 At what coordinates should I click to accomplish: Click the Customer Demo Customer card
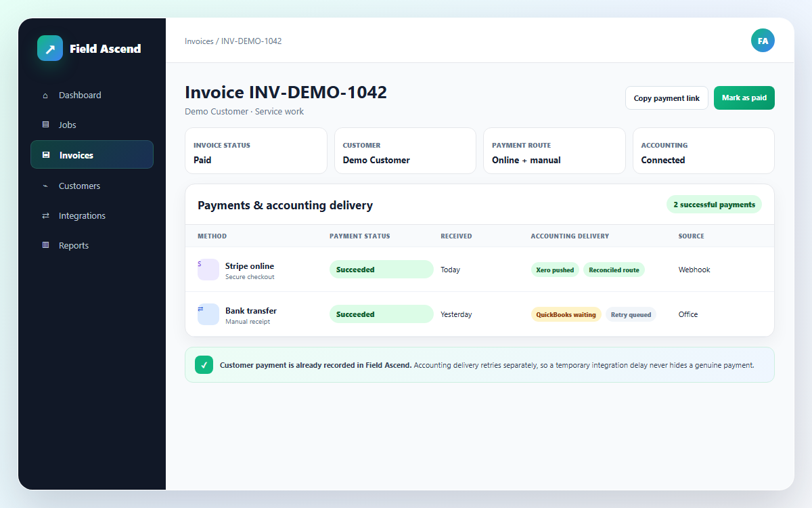[x=405, y=151]
